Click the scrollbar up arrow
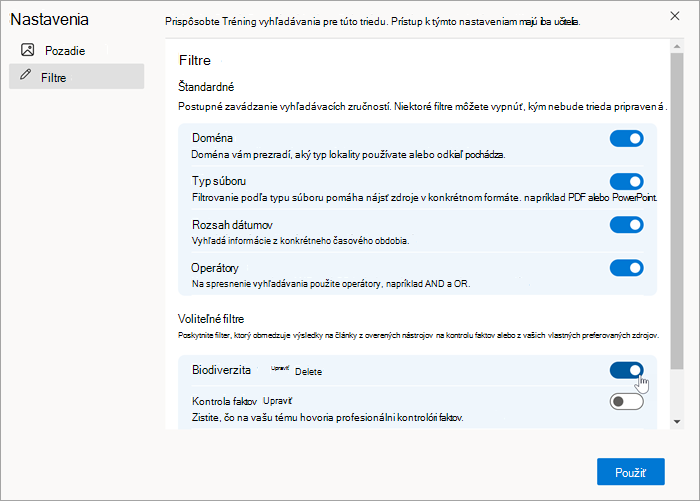Screen dimensions: 700x501 tap(677, 46)
